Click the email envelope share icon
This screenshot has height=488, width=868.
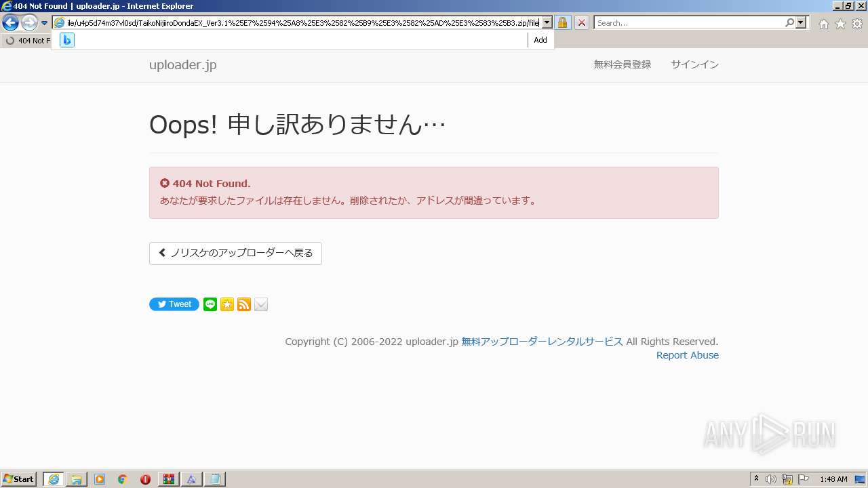click(x=261, y=304)
